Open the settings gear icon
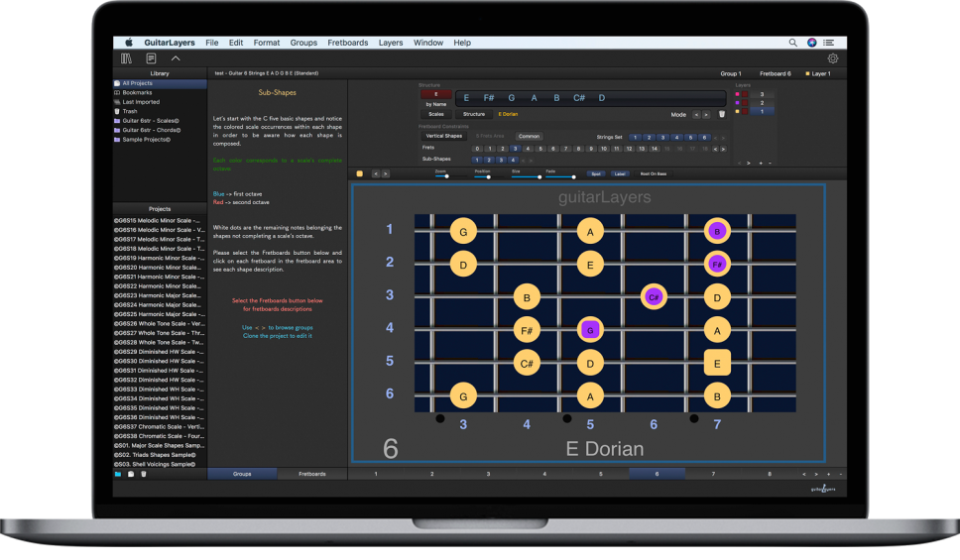The width and height of the screenshot is (960, 560). coord(832,58)
